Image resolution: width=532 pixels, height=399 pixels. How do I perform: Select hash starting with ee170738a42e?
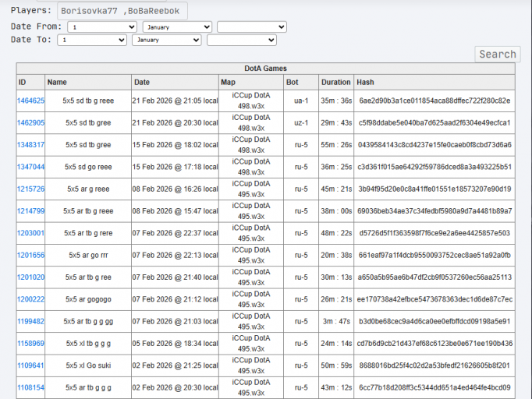point(434,299)
